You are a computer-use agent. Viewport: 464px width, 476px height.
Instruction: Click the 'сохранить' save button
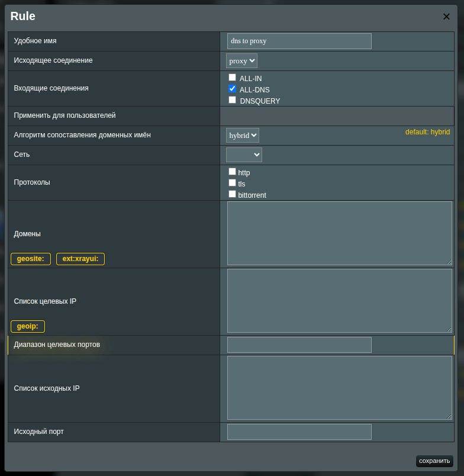434,461
